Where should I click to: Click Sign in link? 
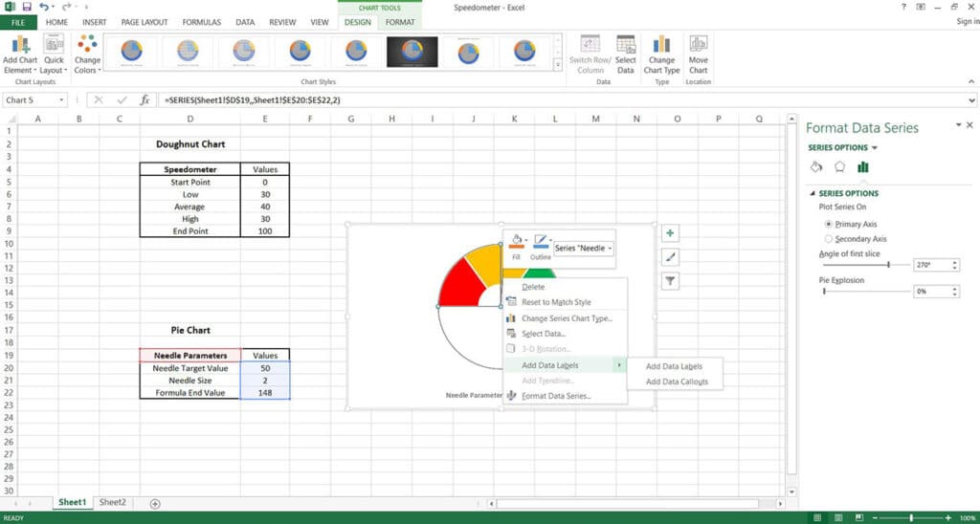(x=968, y=22)
